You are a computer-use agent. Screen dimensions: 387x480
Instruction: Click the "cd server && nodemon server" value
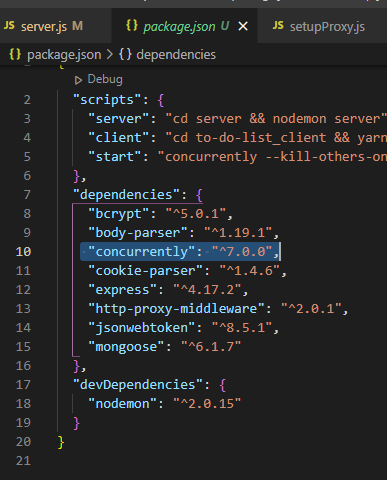pyautogui.click(x=276, y=119)
